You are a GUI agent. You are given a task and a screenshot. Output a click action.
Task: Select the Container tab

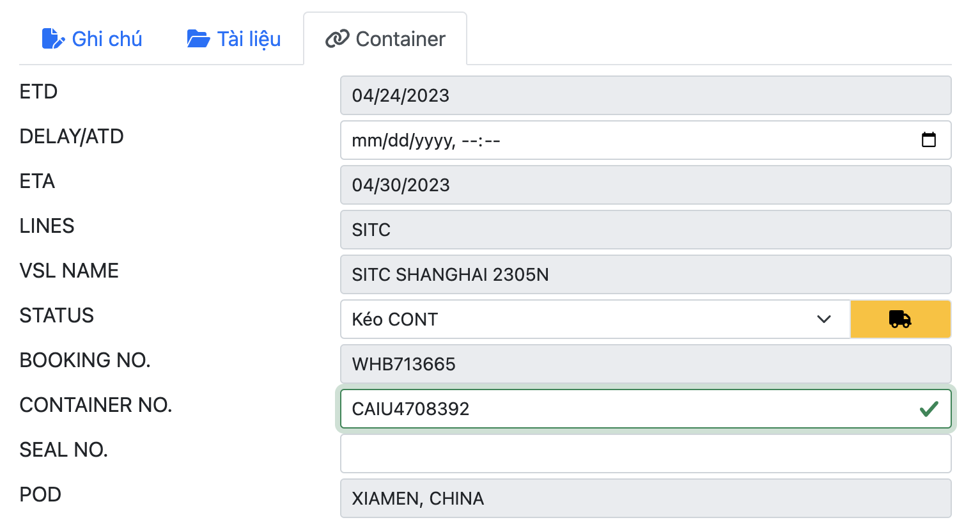(x=400, y=39)
